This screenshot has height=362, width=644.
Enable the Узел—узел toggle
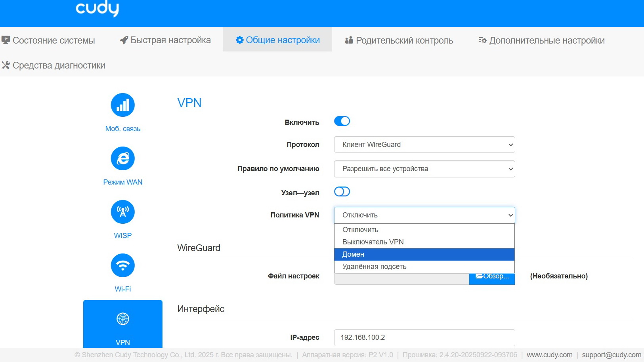pos(342,192)
